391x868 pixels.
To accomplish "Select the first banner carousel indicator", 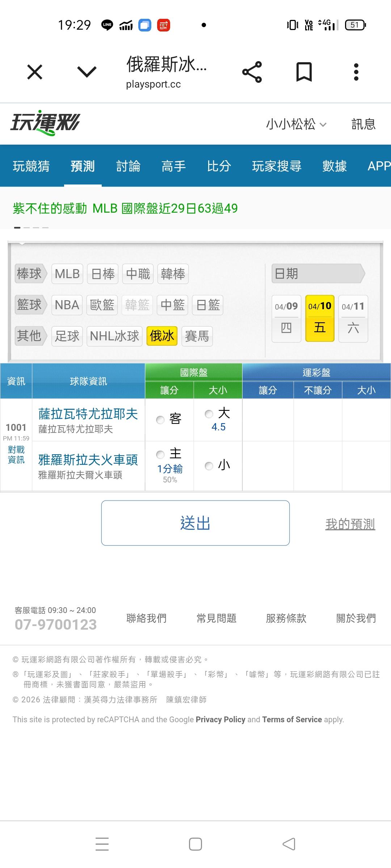I will (17, 227).
